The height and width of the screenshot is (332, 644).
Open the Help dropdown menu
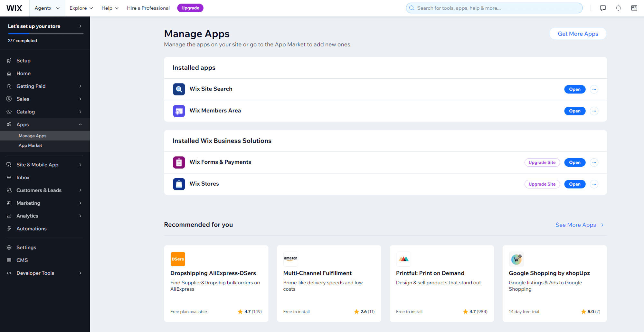pyautogui.click(x=110, y=8)
